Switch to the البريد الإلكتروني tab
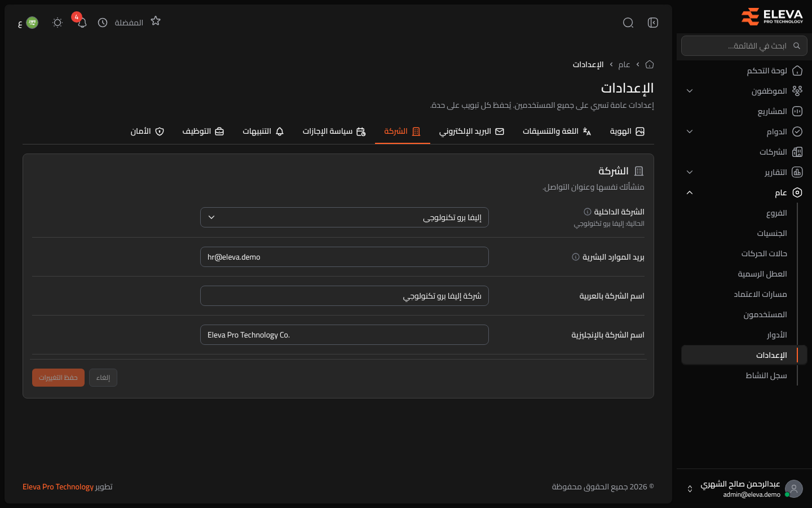Image resolution: width=812 pixels, height=508 pixels. pos(472,132)
